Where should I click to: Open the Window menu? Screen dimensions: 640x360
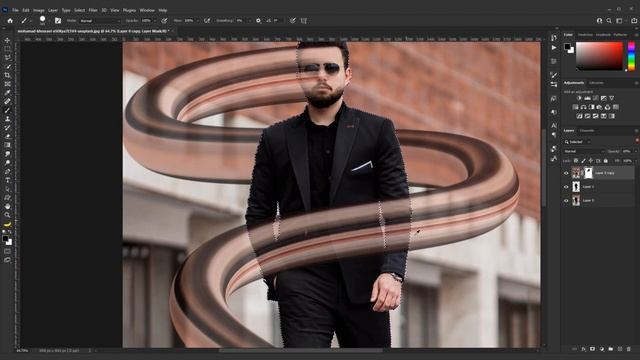tap(147, 10)
